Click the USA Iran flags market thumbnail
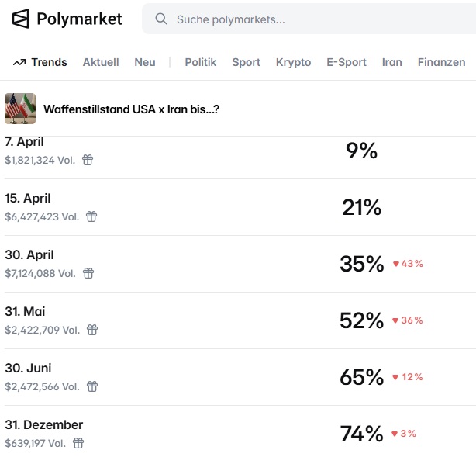Image resolution: width=476 pixels, height=457 pixels. 20,109
